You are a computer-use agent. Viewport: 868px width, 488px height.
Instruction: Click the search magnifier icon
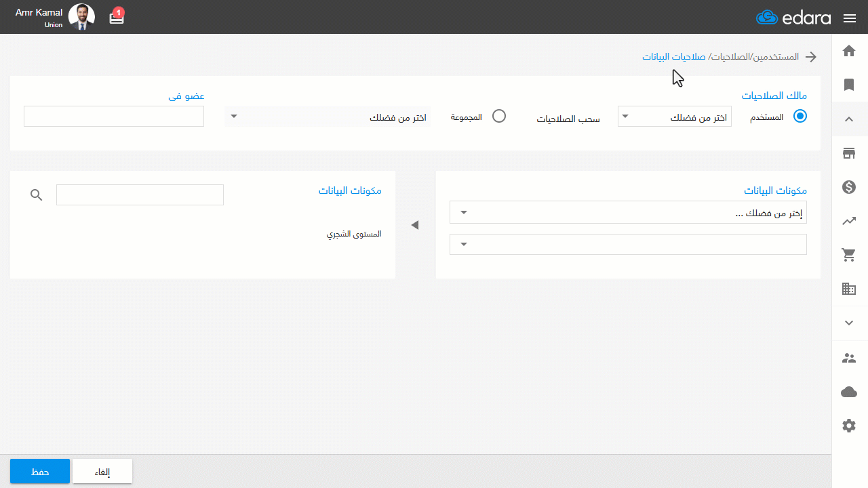37,195
